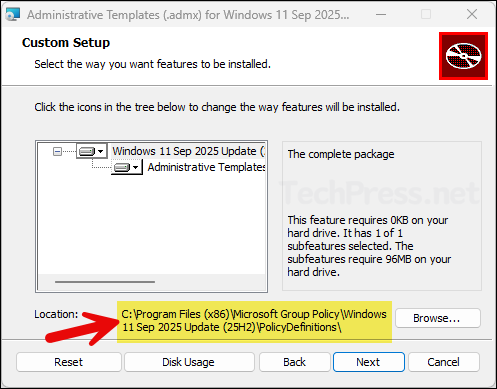Click the 'Location:' label

[x=56, y=314]
